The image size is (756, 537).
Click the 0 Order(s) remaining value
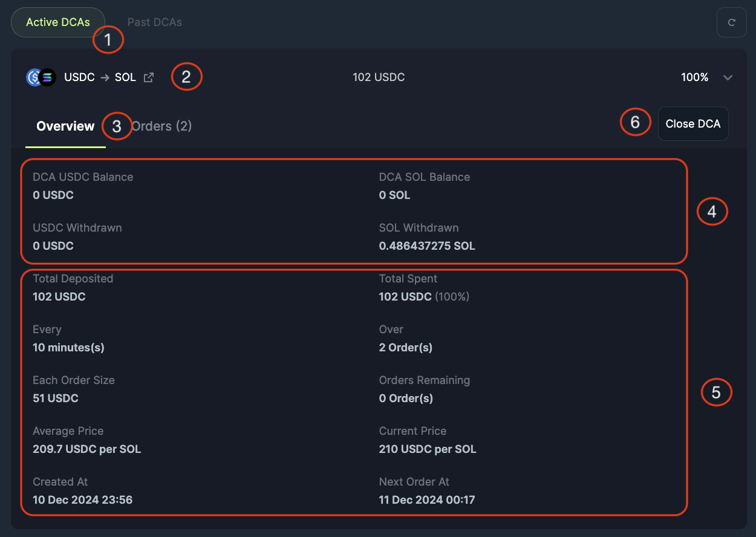pyautogui.click(x=406, y=399)
